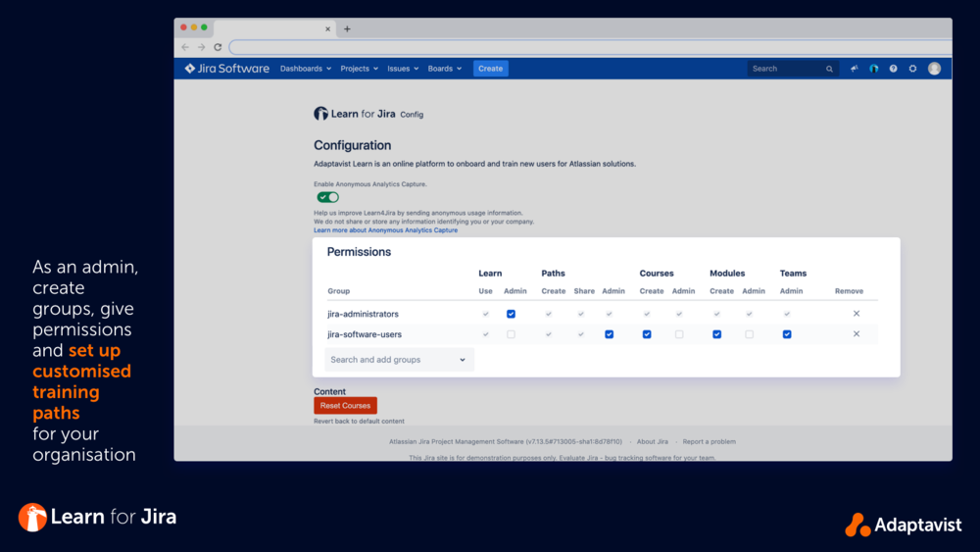Click the Modules column group header
Image resolution: width=980 pixels, height=552 pixels.
pyautogui.click(x=727, y=274)
